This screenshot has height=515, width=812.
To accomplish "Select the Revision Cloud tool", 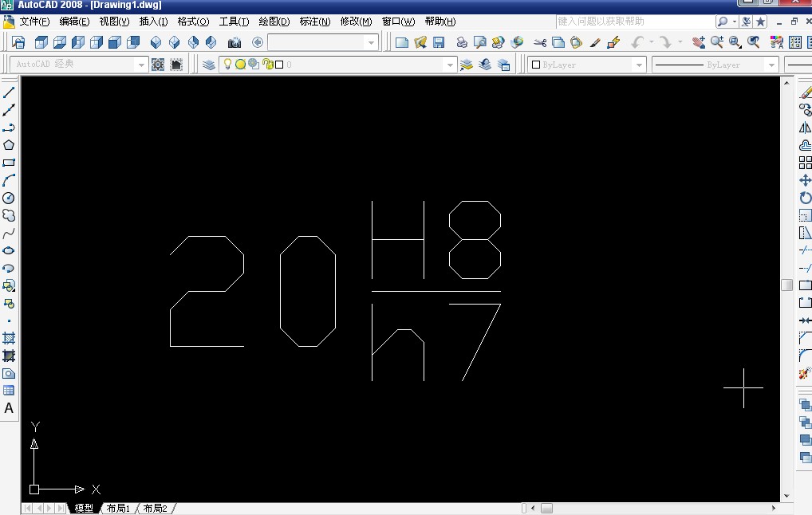I will pos(9,215).
